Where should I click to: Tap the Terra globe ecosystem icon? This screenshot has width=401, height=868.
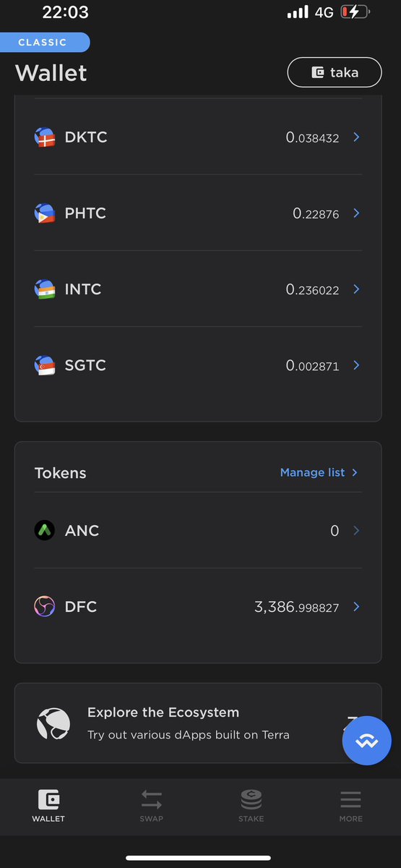tap(53, 723)
